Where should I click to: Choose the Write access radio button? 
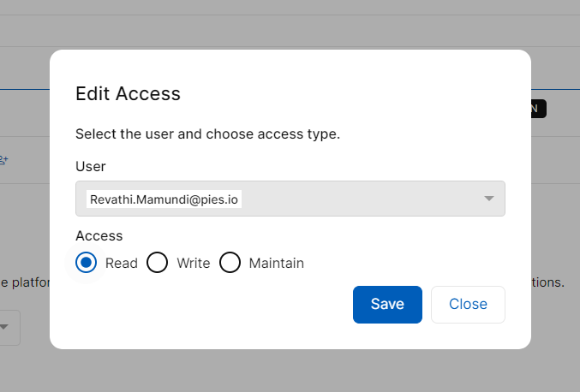pos(157,262)
